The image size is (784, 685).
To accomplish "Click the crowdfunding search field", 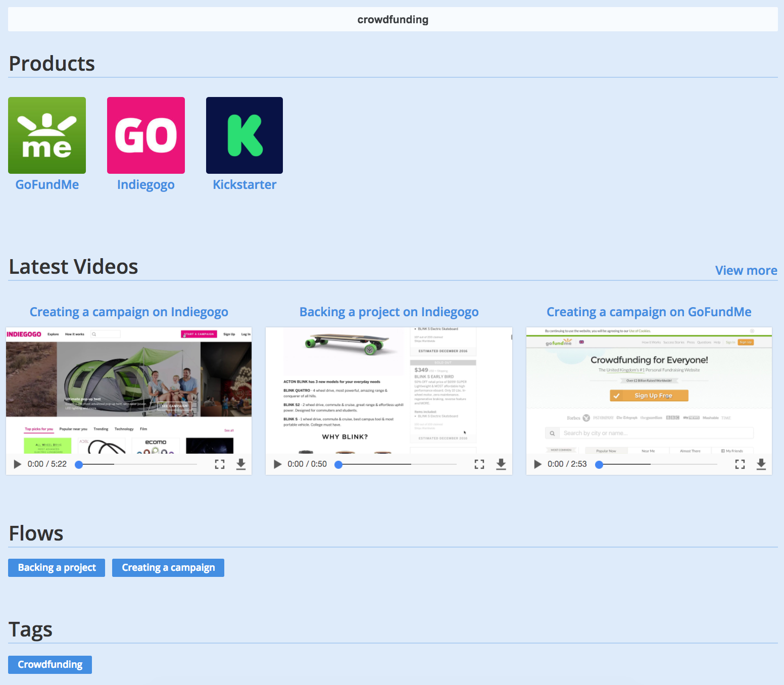I will tap(392, 19).
